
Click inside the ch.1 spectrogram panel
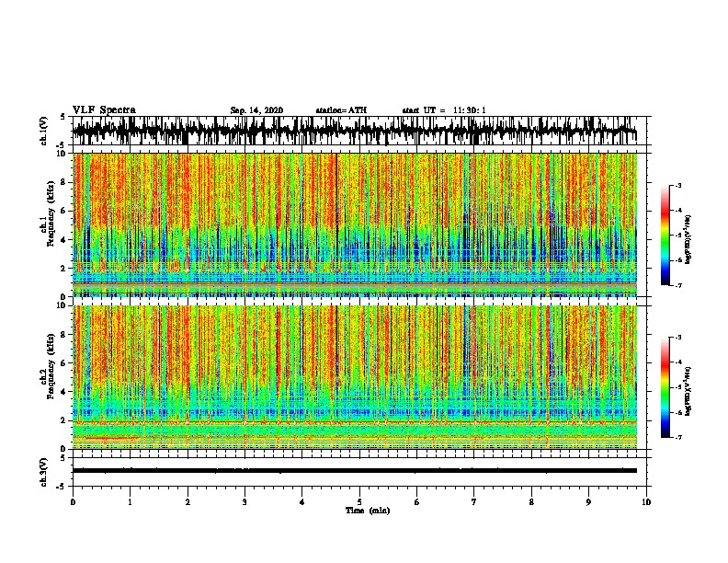[355, 224]
